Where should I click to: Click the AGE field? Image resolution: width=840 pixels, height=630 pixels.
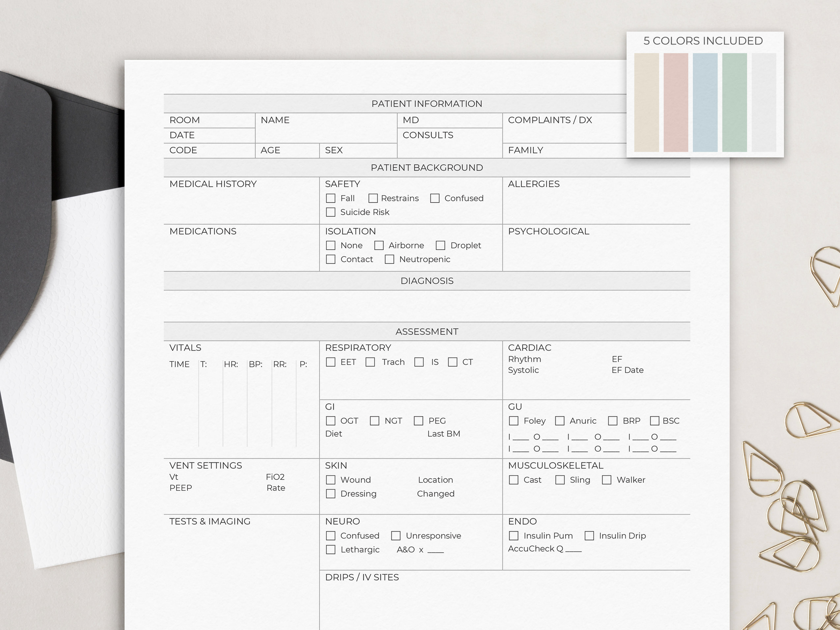point(288,151)
